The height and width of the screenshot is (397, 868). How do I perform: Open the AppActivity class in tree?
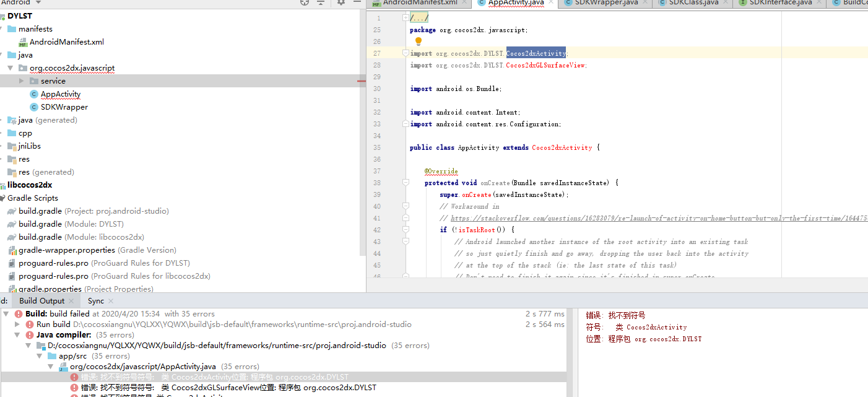61,94
